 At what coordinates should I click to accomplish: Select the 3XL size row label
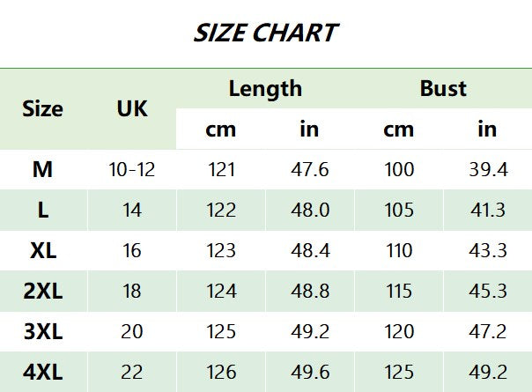click(42, 332)
